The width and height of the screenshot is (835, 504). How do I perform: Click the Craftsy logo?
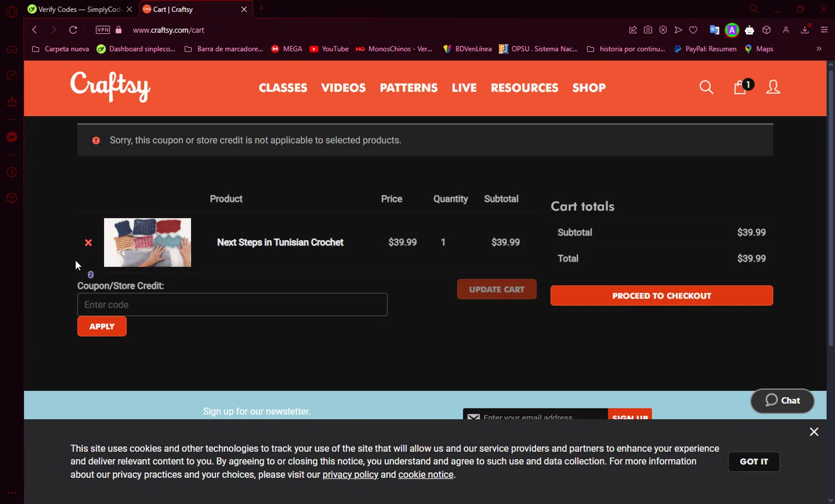click(x=110, y=87)
